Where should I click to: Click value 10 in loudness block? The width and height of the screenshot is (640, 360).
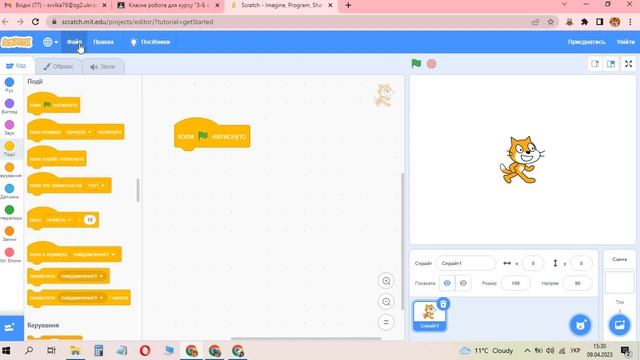click(90, 220)
